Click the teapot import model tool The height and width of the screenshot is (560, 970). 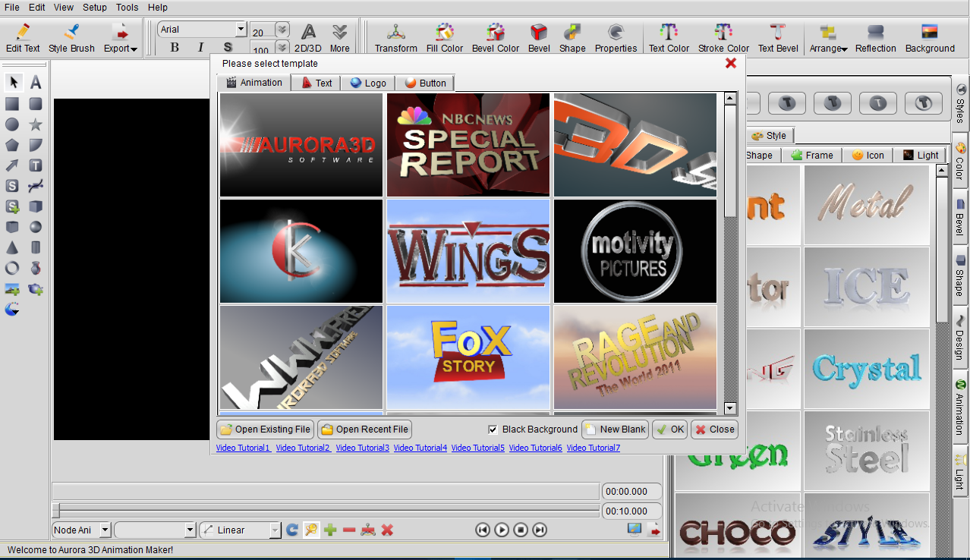point(36,289)
